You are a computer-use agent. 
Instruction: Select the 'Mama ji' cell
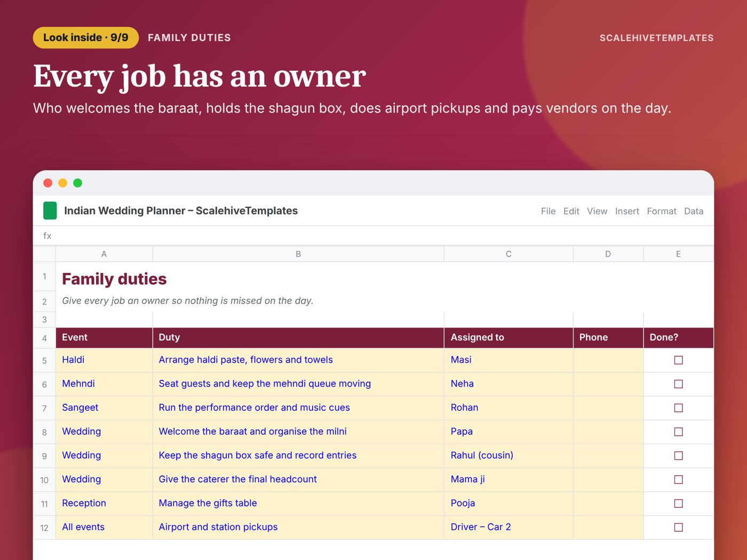coord(508,479)
